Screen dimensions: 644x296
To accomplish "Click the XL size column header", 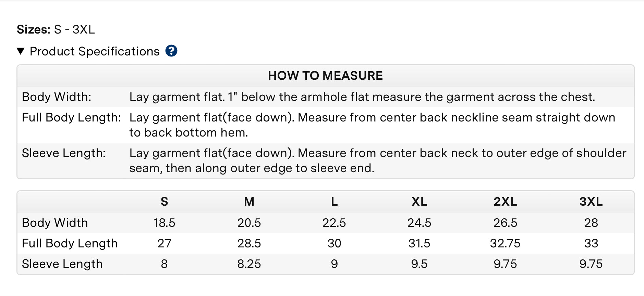I will 419,202.
